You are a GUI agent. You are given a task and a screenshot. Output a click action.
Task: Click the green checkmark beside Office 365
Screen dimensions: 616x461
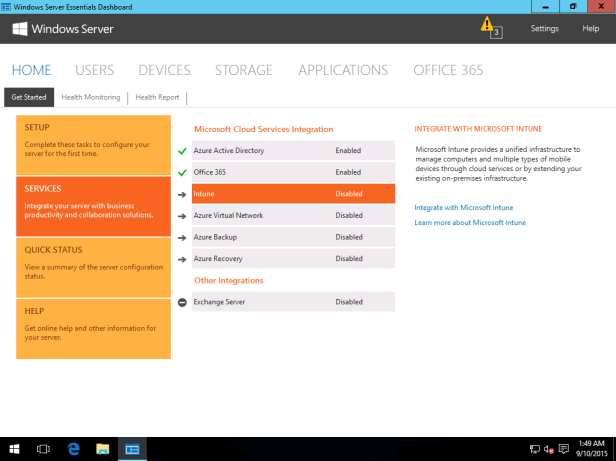click(x=182, y=173)
